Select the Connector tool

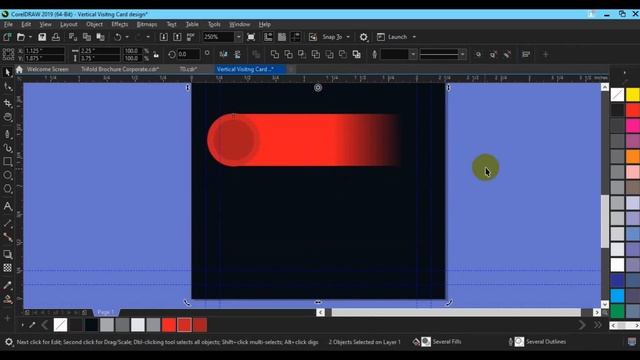7,237
